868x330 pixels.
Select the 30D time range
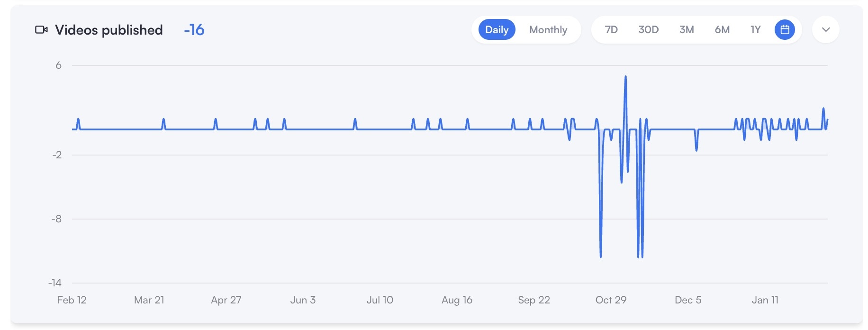click(648, 30)
